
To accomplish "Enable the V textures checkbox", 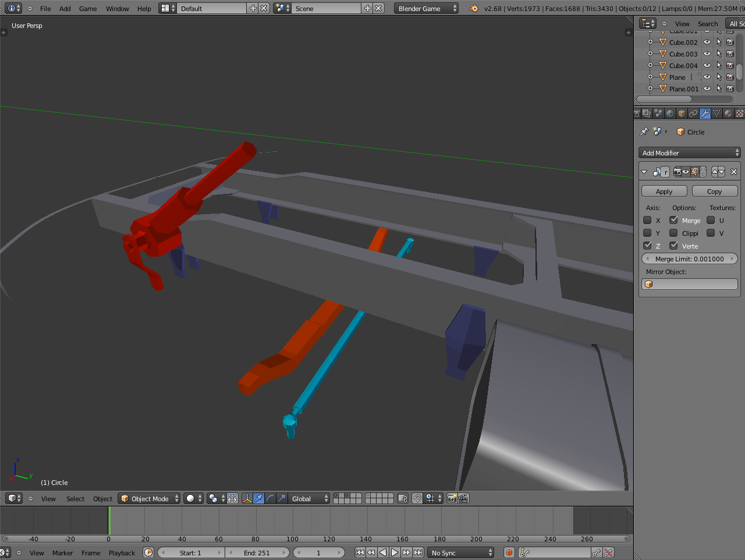I will (711, 233).
